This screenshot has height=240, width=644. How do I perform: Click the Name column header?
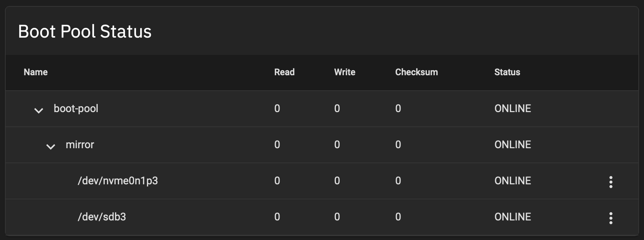tap(36, 72)
